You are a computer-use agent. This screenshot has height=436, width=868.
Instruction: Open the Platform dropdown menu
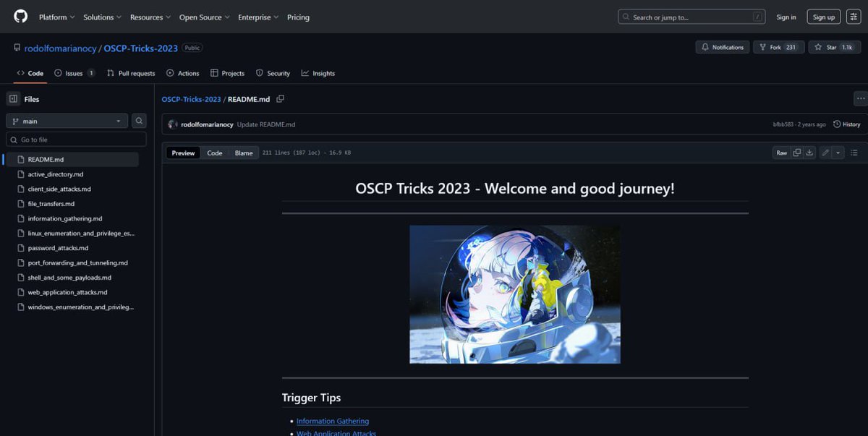point(56,17)
